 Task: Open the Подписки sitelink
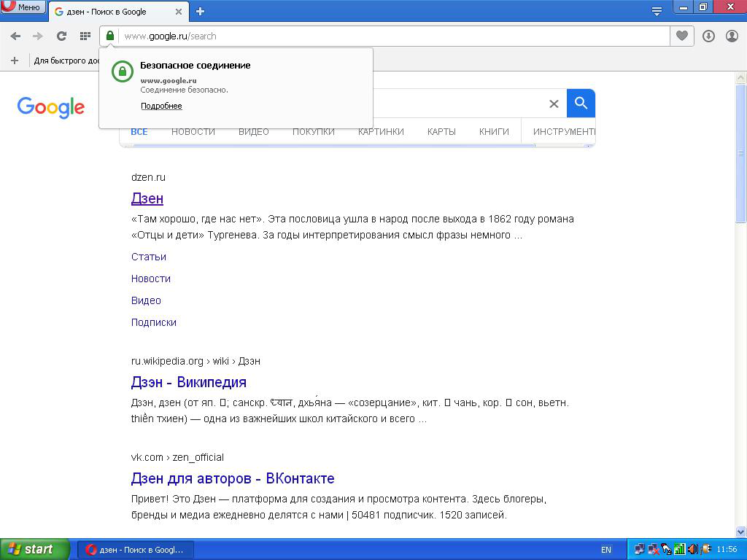(153, 322)
